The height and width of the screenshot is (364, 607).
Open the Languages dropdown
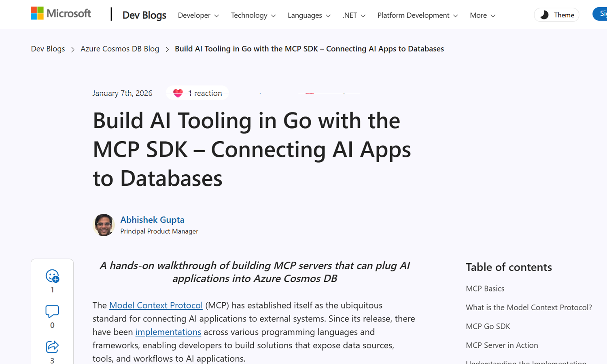309,15
